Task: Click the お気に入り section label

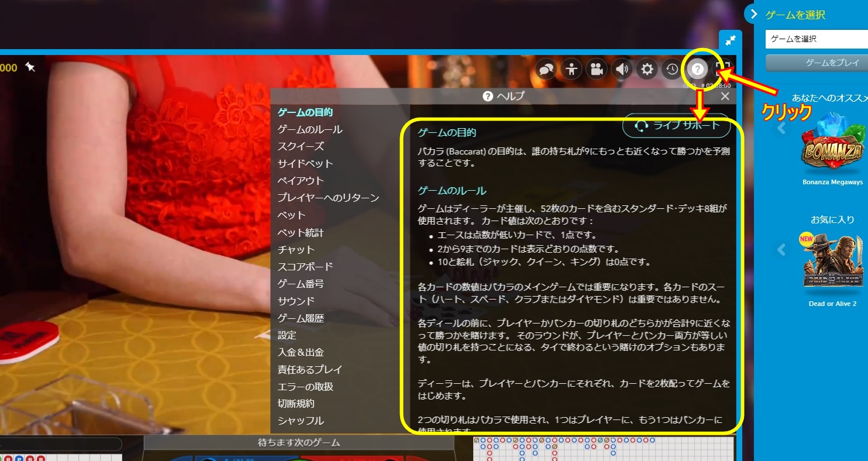Action: (832, 220)
